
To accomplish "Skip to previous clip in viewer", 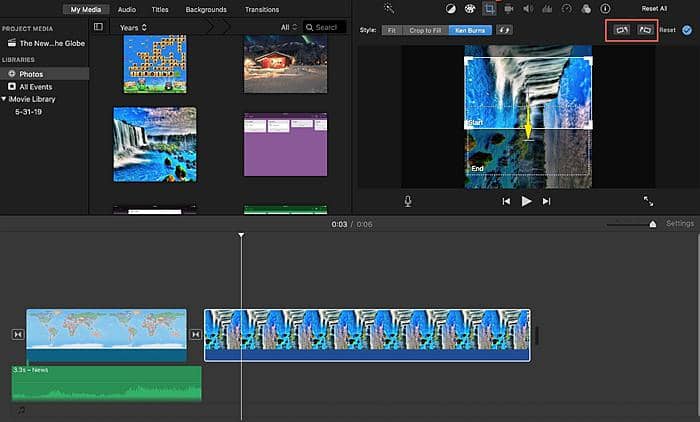I will [x=506, y=201].
